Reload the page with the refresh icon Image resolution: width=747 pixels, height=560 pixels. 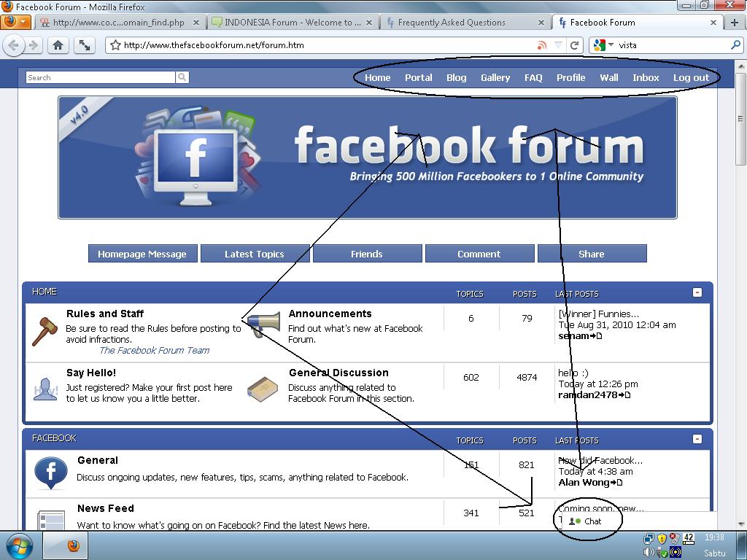[x=575, y=45]
